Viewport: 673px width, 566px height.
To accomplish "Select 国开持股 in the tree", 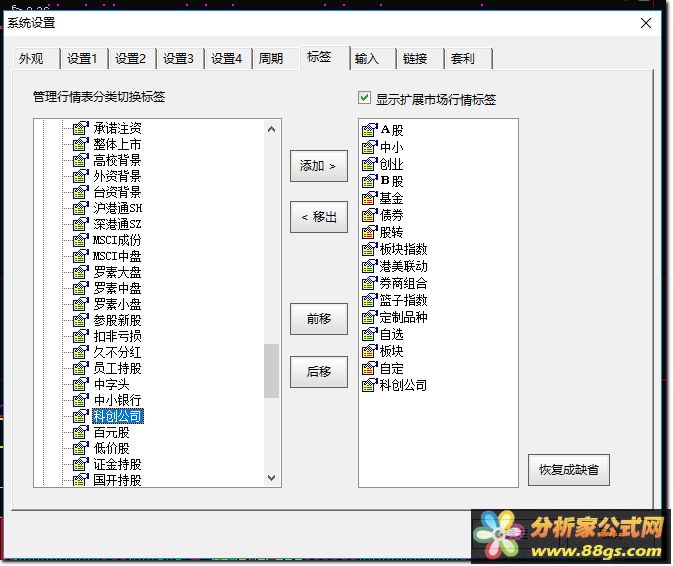I will pos(117,480).
